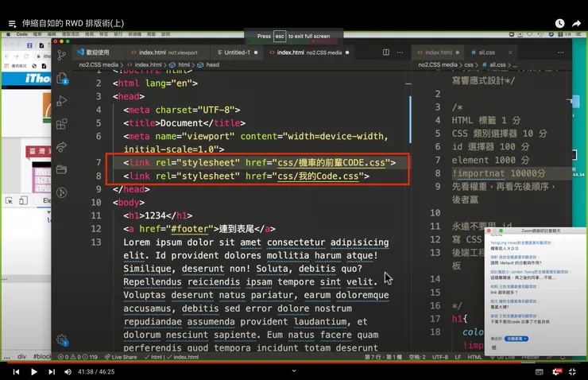This screenshot has width=588, height=380.
Task: Open the Code menu in macOS menu bar
Action: coord(21,34)
